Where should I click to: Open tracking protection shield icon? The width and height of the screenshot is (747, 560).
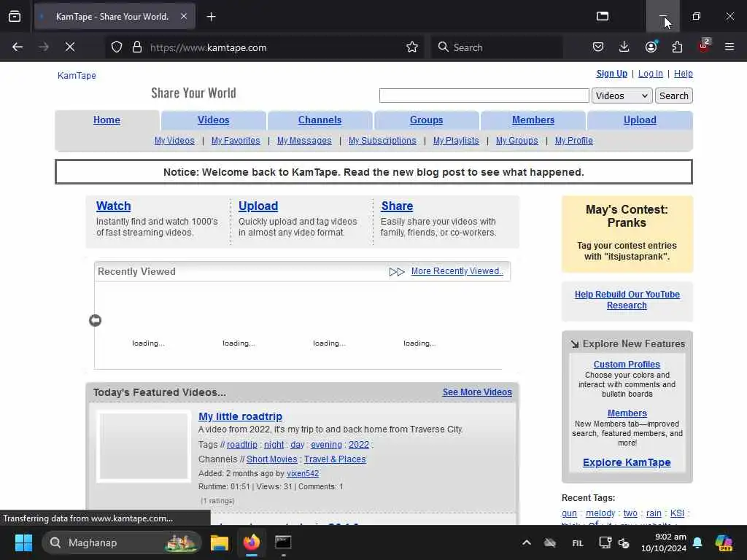[x=117, y=47]
